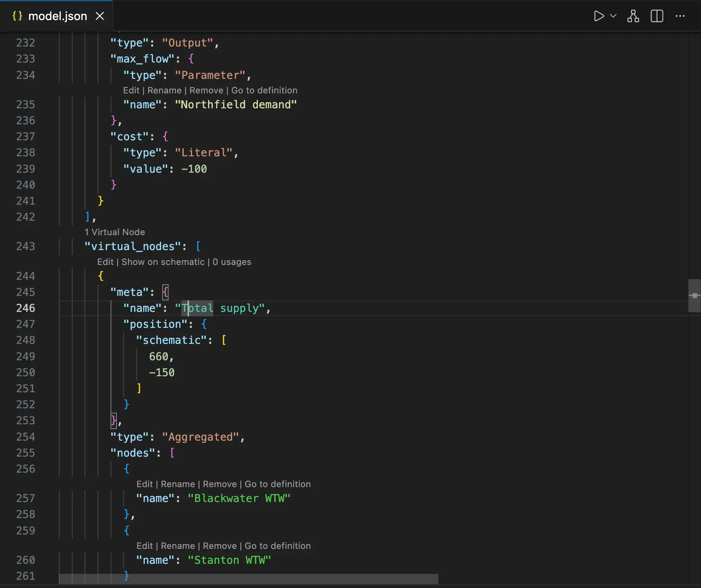Viewport: 701px width, 588px height.
Task: Click the "Total supply" string value
Action: click(x=220, y=308)
